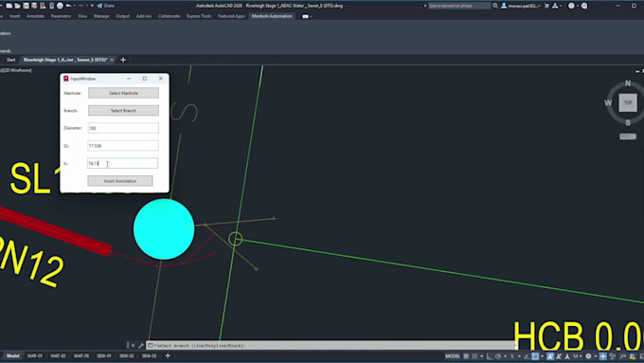Click the wrench icon beside command line
The width and height of the screenshot is (644, 363).
[141, 345]
